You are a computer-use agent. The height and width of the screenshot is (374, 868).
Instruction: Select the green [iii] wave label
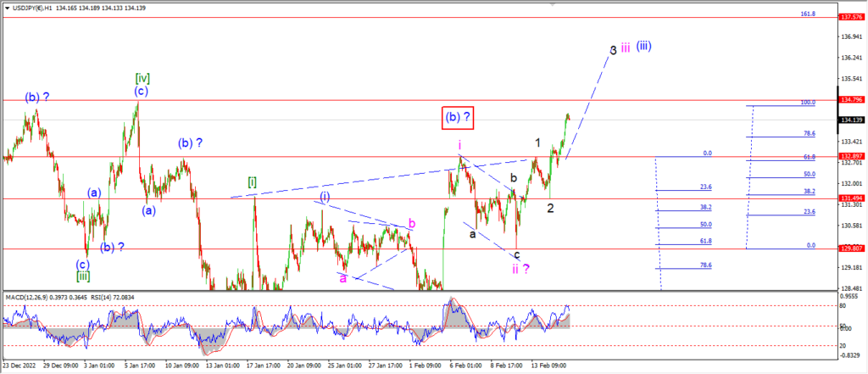tap(84, 276)
